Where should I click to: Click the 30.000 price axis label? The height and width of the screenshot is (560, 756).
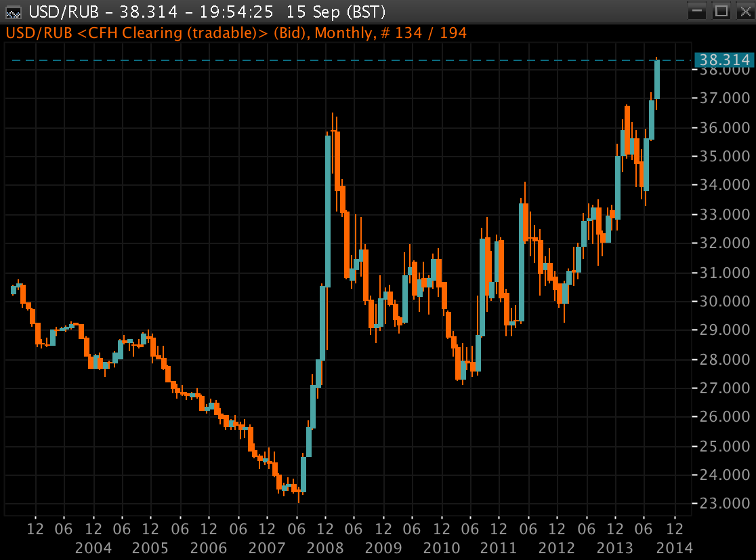(x=724, y=301)
